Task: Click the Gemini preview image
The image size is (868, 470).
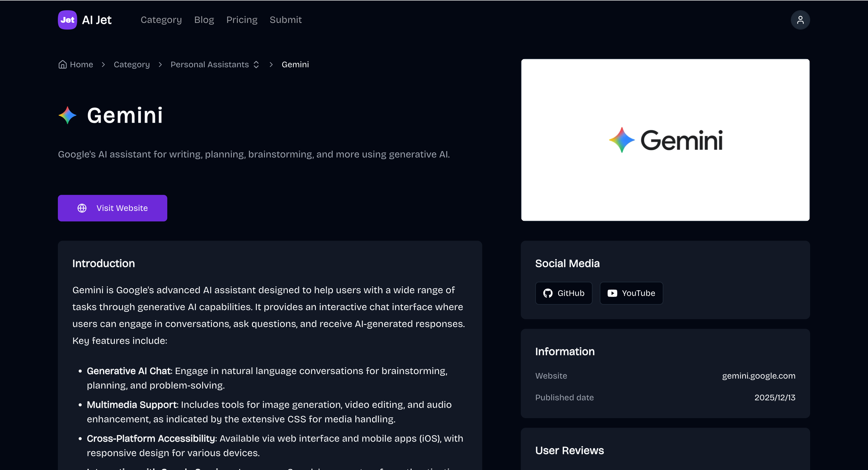Action: 665,140
